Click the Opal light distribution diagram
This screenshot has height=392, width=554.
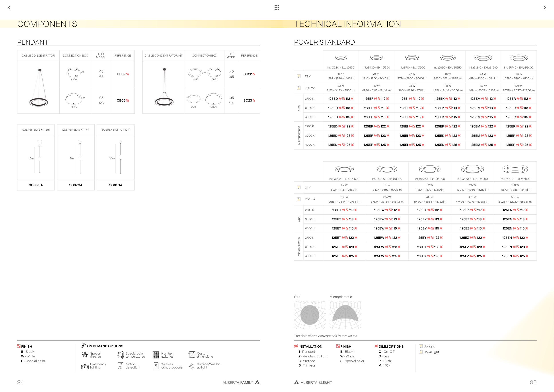(310, 315)
